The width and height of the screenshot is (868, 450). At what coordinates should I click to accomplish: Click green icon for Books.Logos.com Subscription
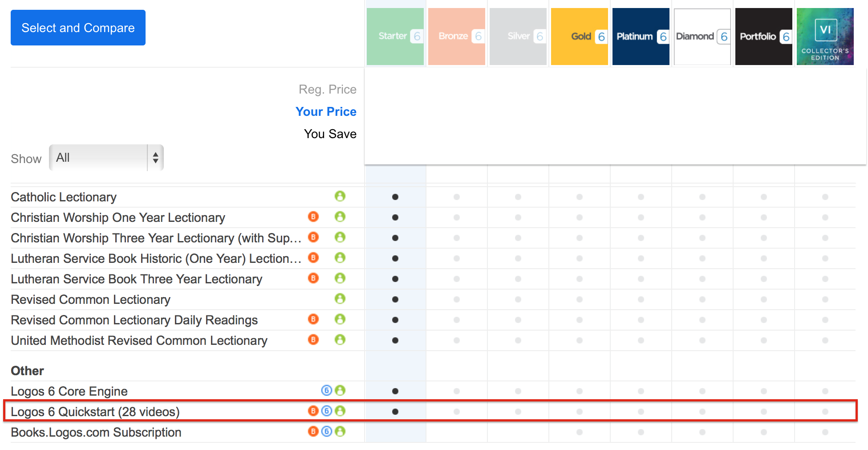click(340, 431)
